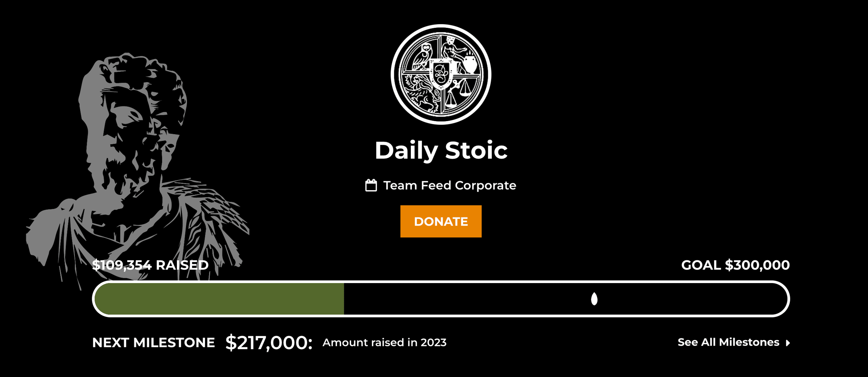Click the green filled portion of progress bar

point(219,299)
